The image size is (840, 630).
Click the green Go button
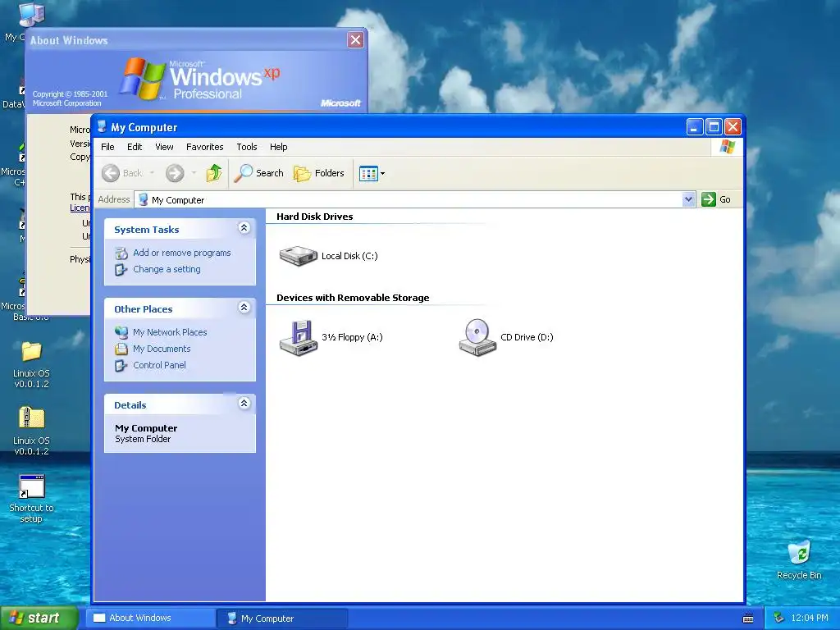(716, 199)
